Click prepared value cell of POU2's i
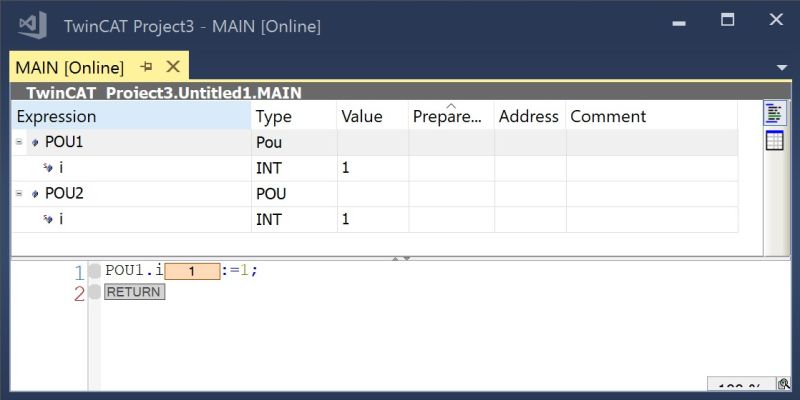 coord(451,219)
